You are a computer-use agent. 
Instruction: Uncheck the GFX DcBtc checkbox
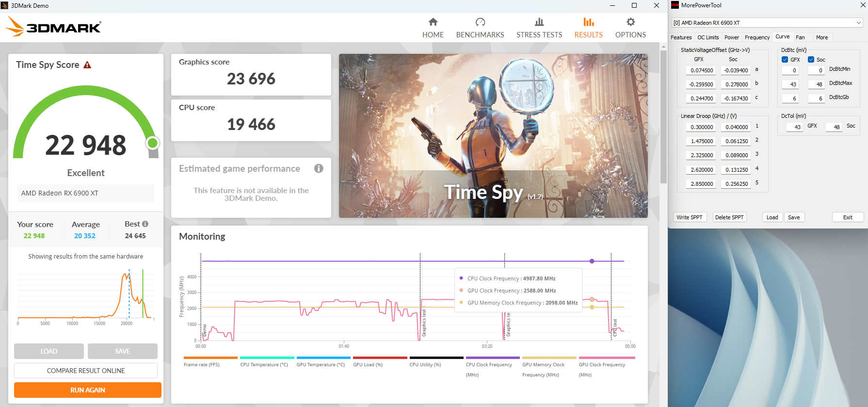(785, 60)
